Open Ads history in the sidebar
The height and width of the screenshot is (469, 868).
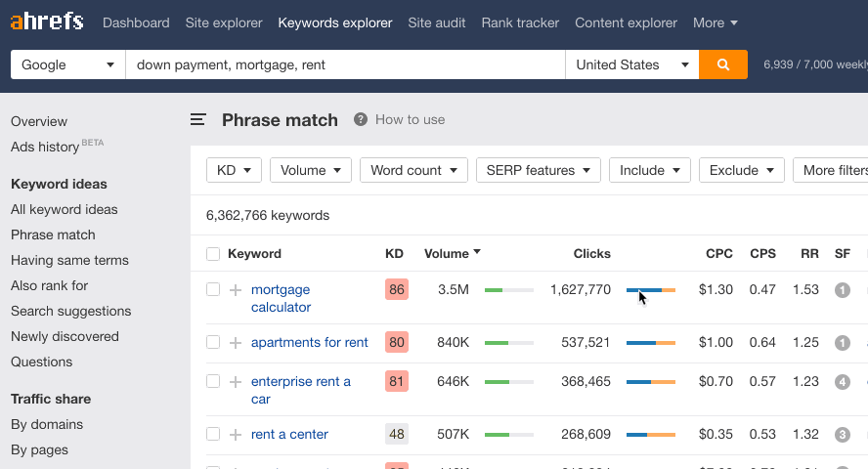pyautogui.click(x=45, y=147)
